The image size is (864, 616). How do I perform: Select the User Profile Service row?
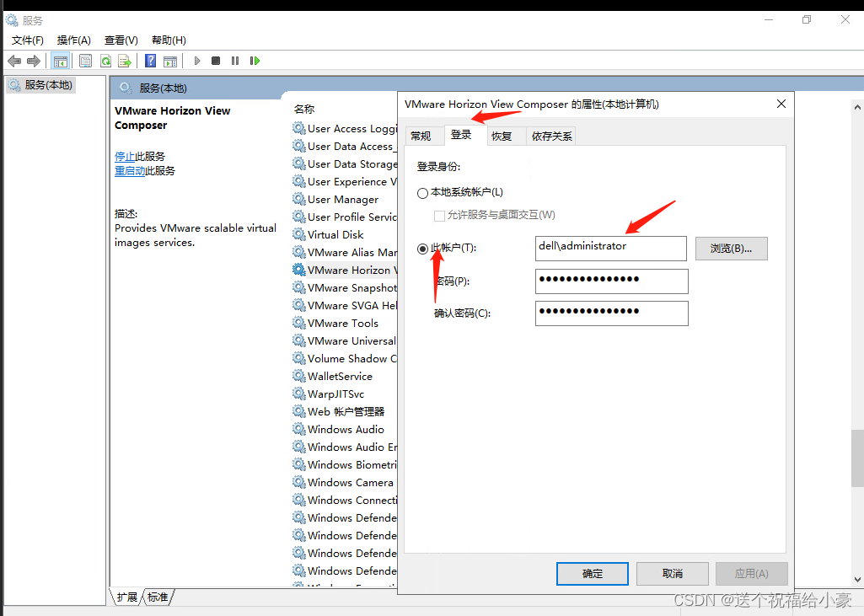[345, 217]
